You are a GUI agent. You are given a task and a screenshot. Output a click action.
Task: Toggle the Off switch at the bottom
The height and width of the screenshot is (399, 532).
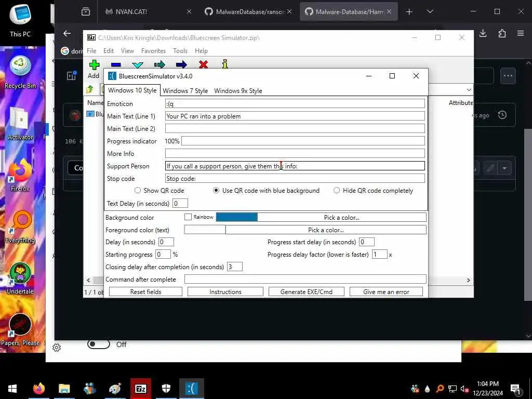tap(99, 344)
